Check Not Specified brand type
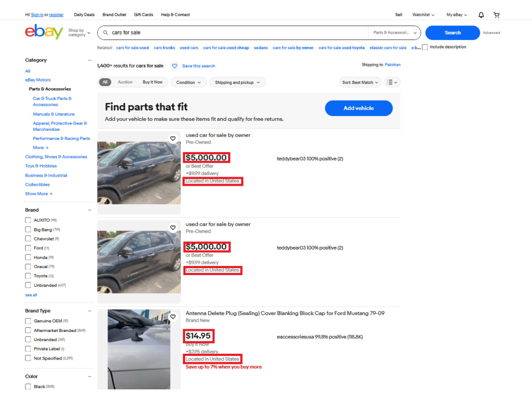The image size is (532, 399). (x=28, y=358)
